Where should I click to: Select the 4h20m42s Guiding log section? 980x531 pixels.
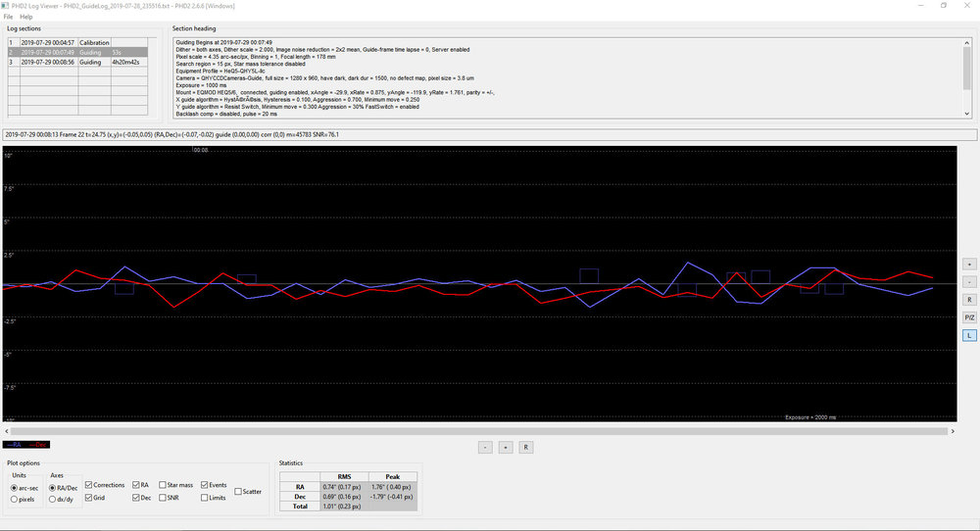click(x=77, y=63)
